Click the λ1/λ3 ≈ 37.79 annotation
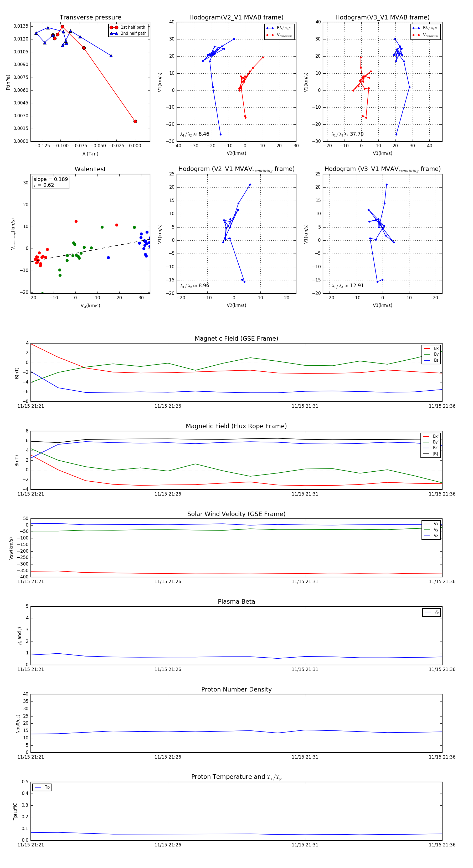The width and height of the screenshot is (473, 868). tap(347, 134)
